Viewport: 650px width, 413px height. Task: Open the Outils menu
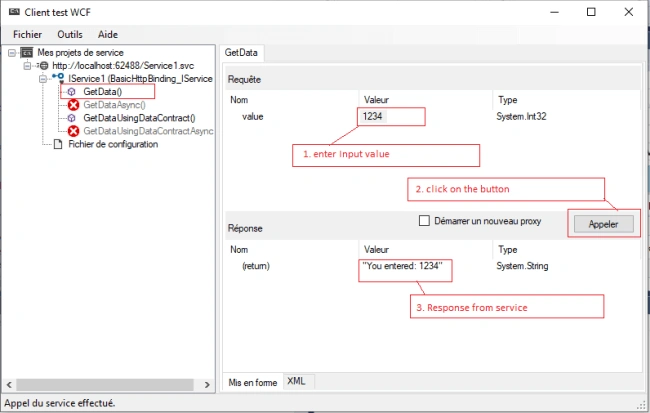tap(70, 34)
